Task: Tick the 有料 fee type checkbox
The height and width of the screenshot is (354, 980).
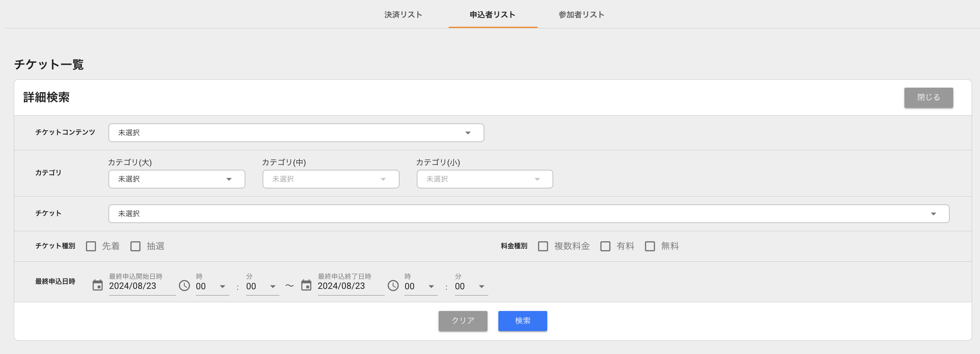Action: [605, 246]
